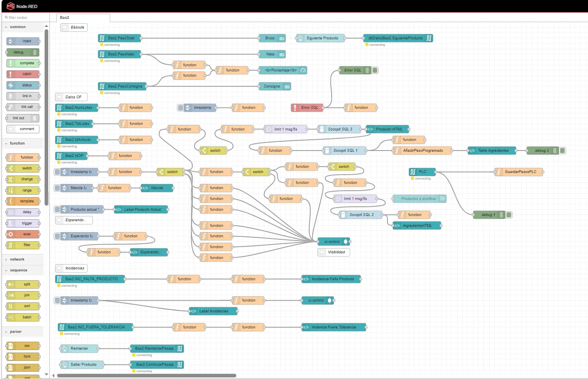Toggle output of the debug 1 node
Screen dimensions: 588x379
point(508,214)
